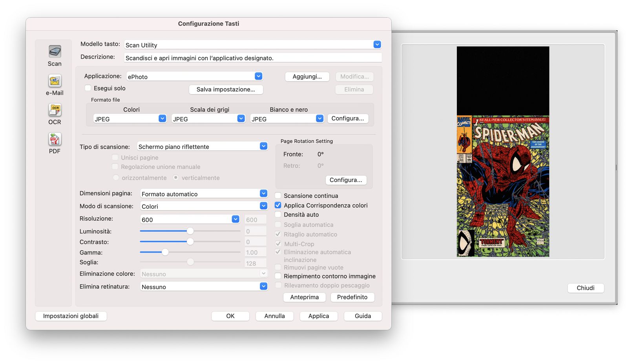Click the Page Rotation Setting label
This screenshot has width=628, height=364.
[x=307, y=141]
